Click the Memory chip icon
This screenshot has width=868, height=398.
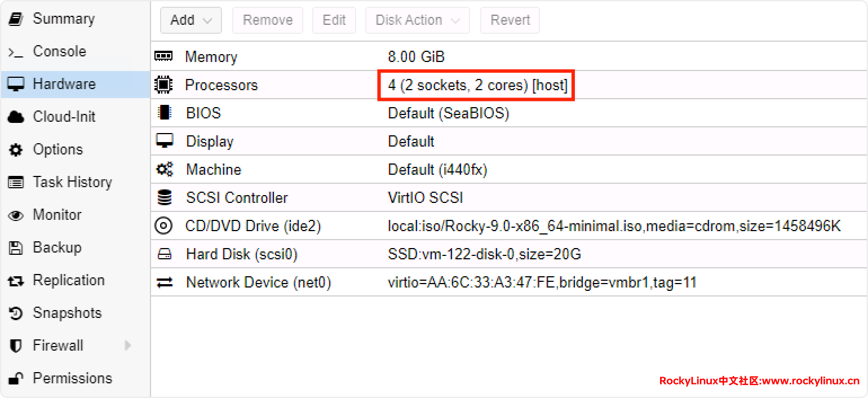tap(164, 56)
